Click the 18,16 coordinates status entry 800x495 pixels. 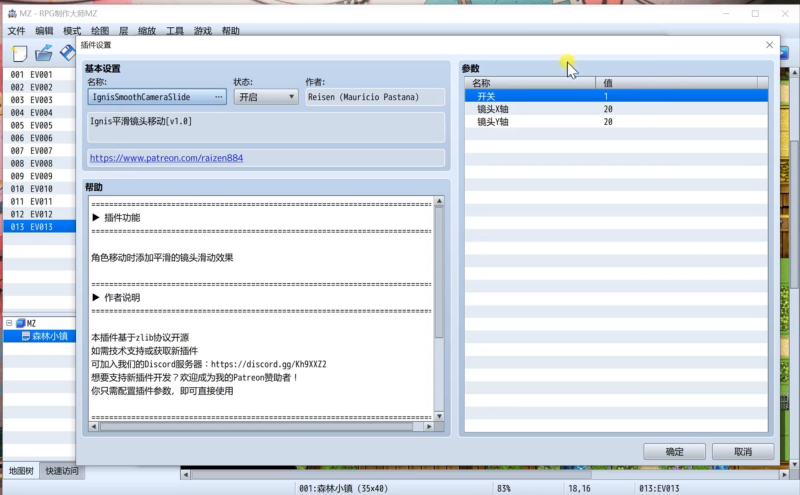[579, 488]
